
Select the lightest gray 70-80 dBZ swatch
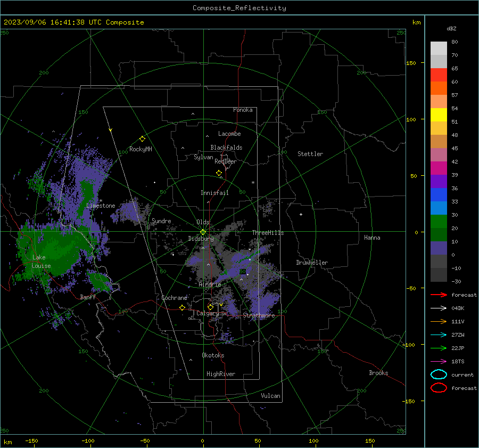click(439, 48)
